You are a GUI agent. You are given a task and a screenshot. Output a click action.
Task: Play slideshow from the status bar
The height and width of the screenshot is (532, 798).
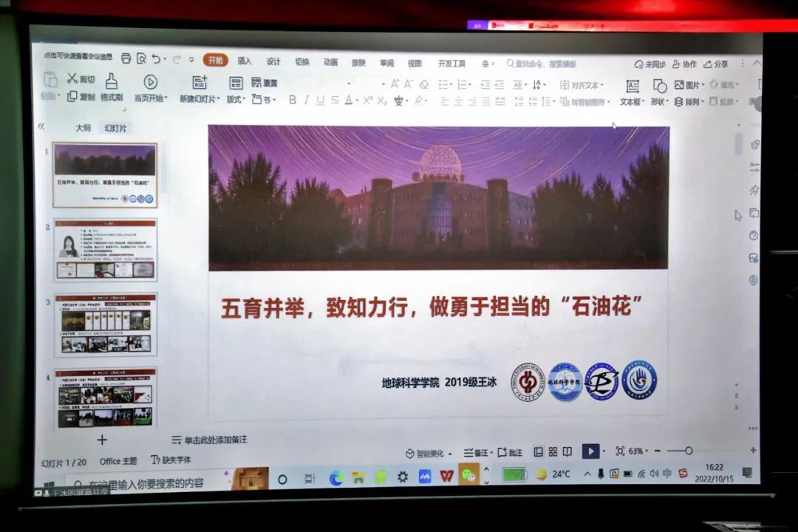point(590,451)
